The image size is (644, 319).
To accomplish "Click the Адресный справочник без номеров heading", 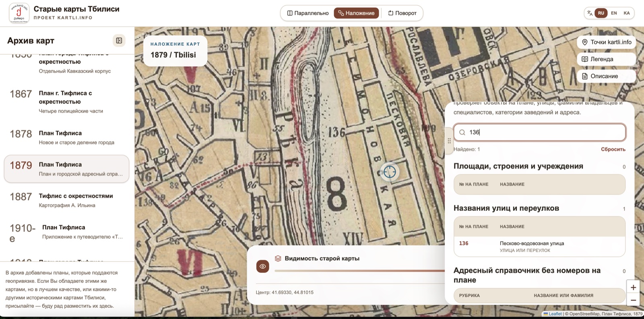I will 527,275.
